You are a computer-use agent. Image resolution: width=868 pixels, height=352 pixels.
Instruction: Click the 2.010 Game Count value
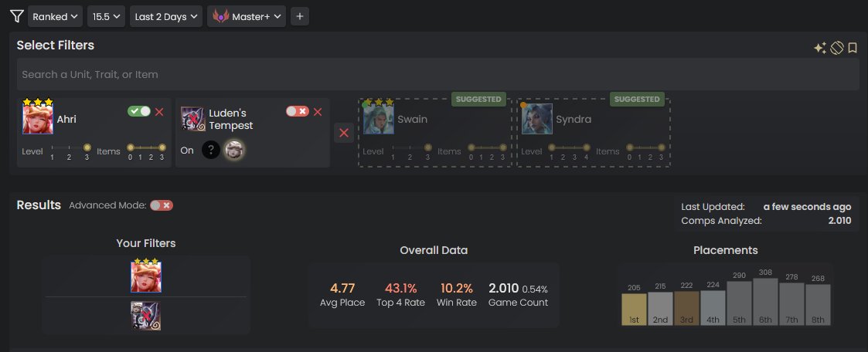click(504, 289)
